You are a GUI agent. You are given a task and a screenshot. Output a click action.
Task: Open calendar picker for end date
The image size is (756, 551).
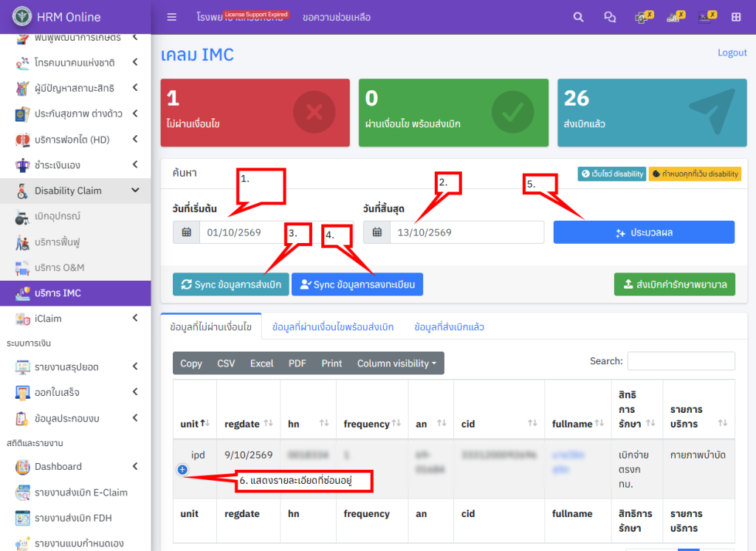tap(377, 232)
